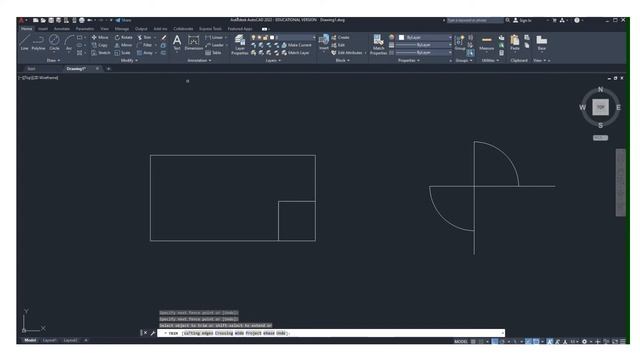Image resolution: width=640 pixels, height=360 pixels.
Task: Expand the Utilities panel
Action: pos(490,60)
